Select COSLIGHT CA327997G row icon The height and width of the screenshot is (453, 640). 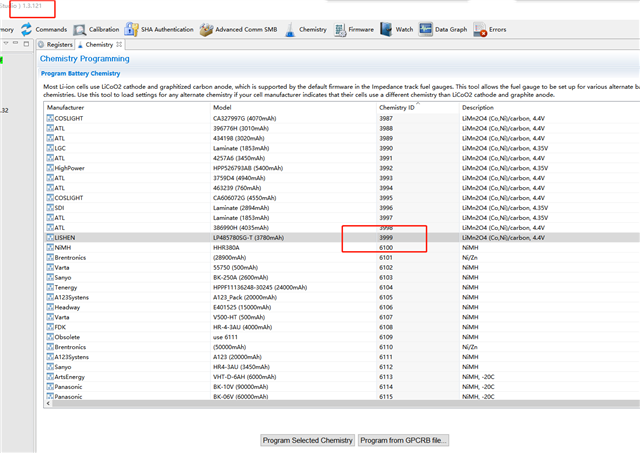pyautogui.click(x=50, y=118)
